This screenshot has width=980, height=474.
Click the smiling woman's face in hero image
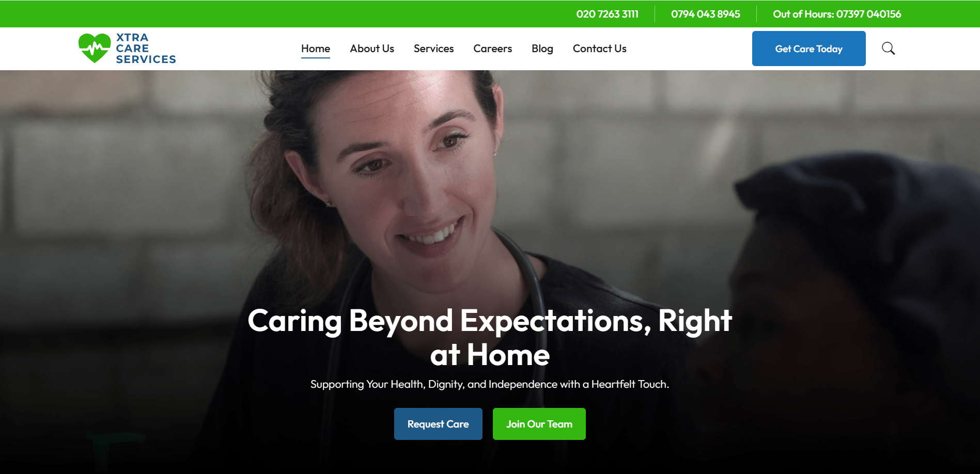pyautogui.click(x=408, y=170)
